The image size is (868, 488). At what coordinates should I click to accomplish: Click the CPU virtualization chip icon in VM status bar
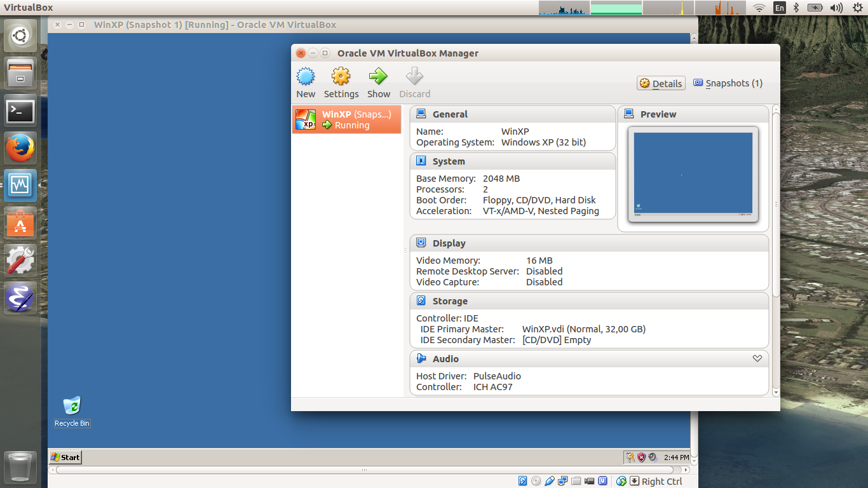pos(603,481)
